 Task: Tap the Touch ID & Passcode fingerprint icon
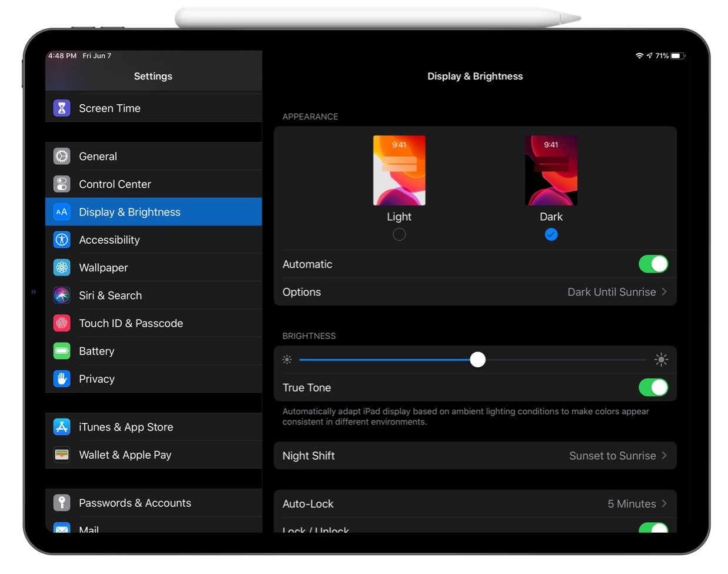click(62, 323)
